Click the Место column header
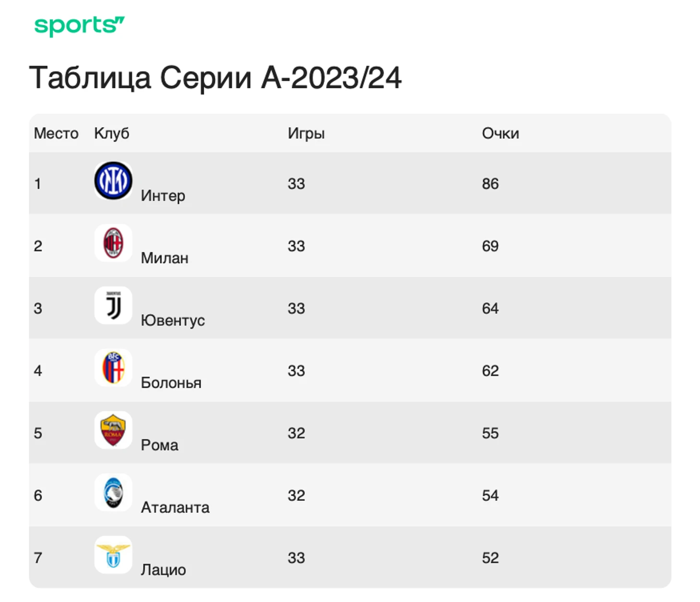The height and width of the screenshot is (602, 700). tap(56, 133)
